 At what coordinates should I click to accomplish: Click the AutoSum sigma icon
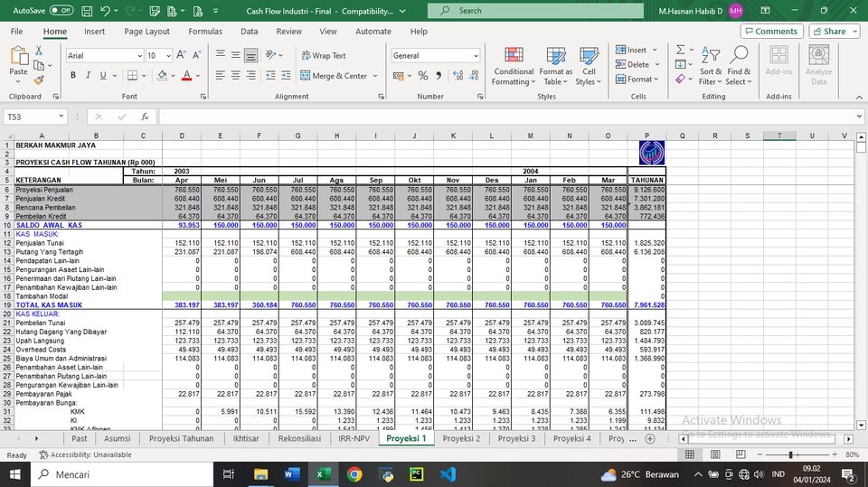[x=680, y=50]
